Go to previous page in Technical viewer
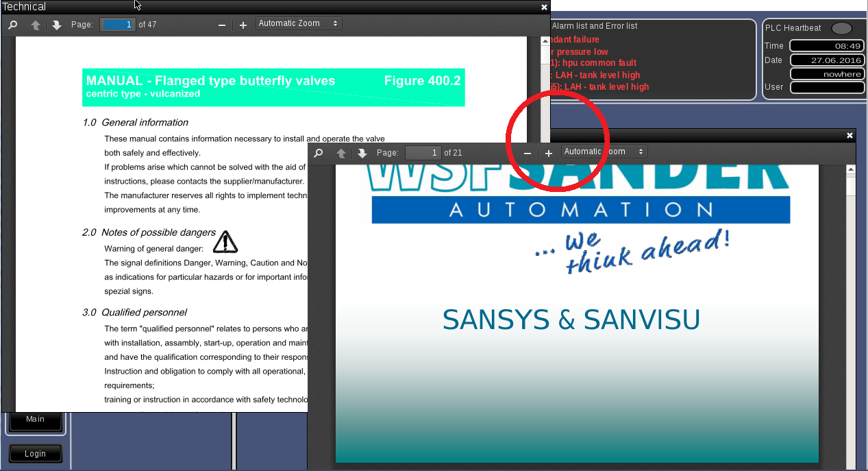 pos(36,25)
